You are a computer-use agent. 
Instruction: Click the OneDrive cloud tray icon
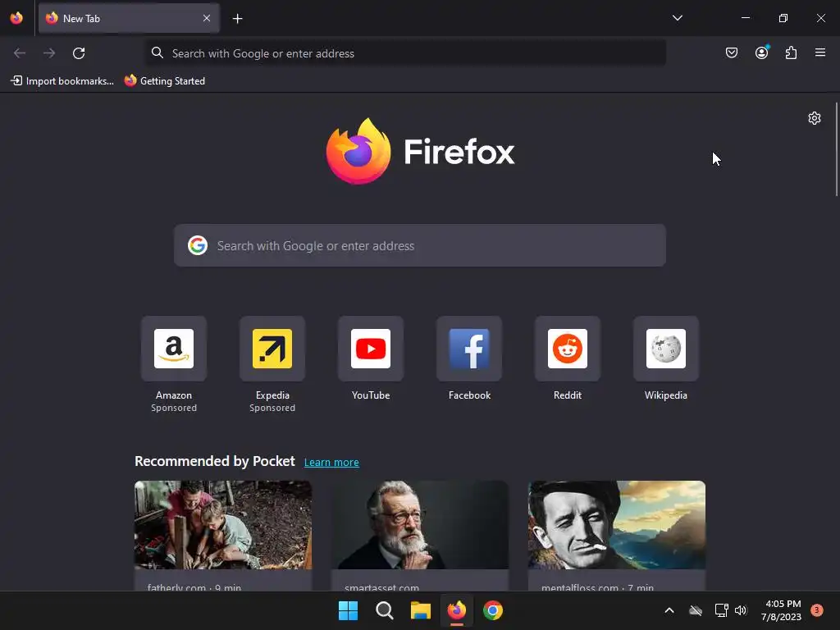coord(696,610)
